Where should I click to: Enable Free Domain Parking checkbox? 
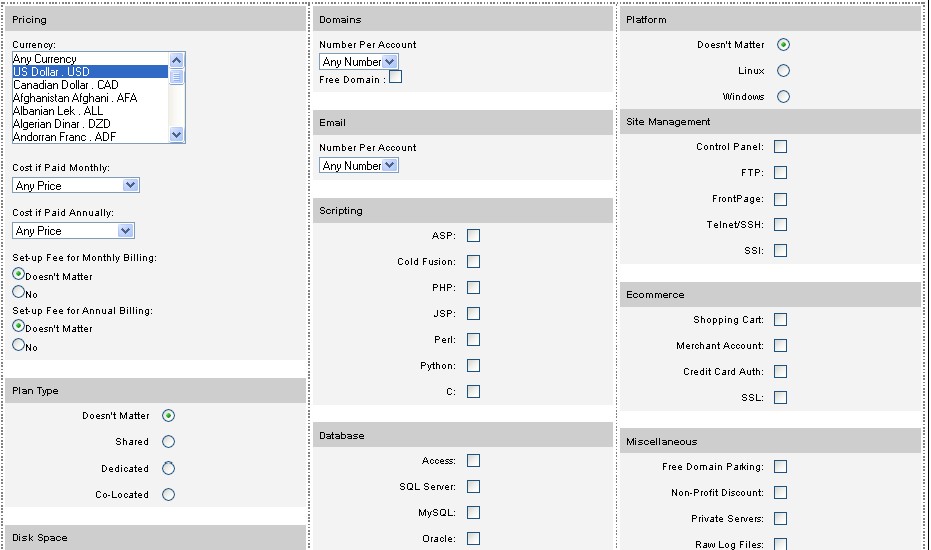[x=780, y=467]
